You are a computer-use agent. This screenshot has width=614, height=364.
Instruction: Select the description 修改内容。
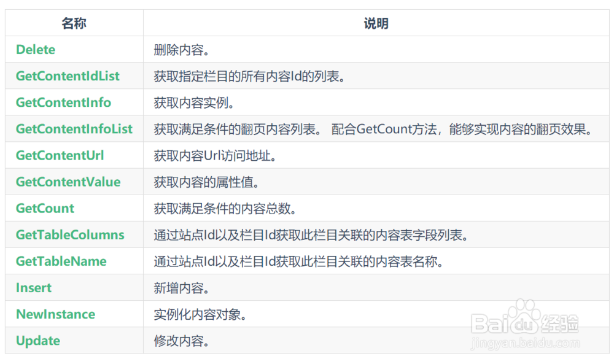click(182, 341)
